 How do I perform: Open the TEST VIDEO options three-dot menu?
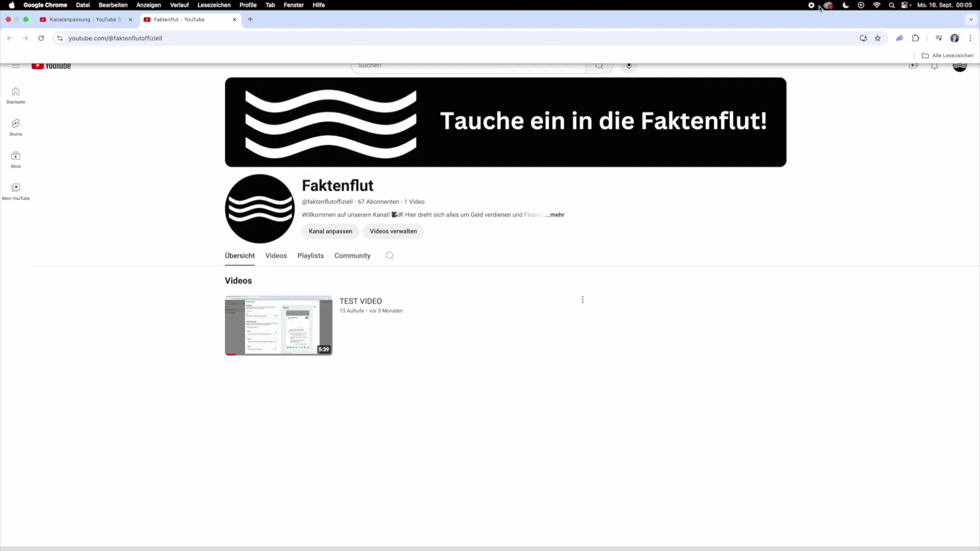click(582, 299)
